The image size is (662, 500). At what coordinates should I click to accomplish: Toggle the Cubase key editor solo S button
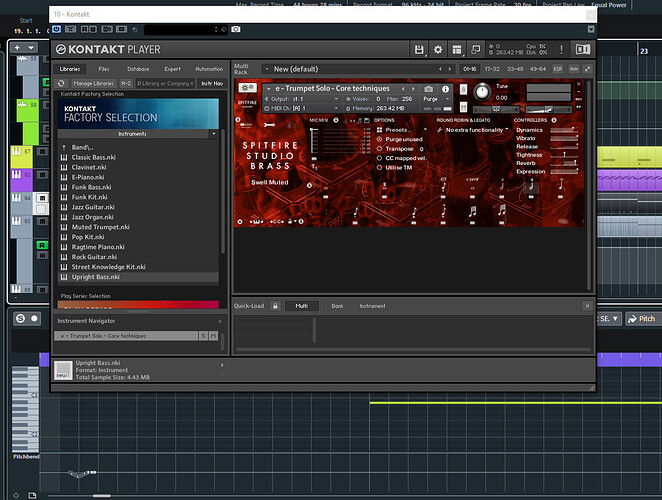coord(20,318)
